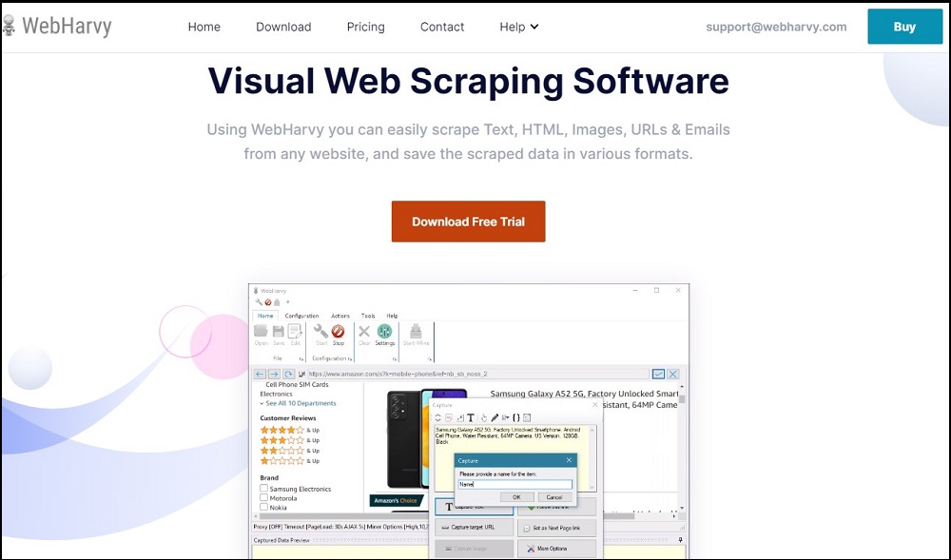The image size is (951, 560).
Task: Click the checkmark go button after URL field
Action: click(x=658, y=374)
